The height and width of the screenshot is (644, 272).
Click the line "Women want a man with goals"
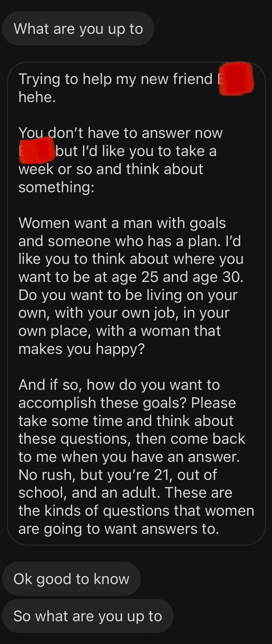[122, 223]
